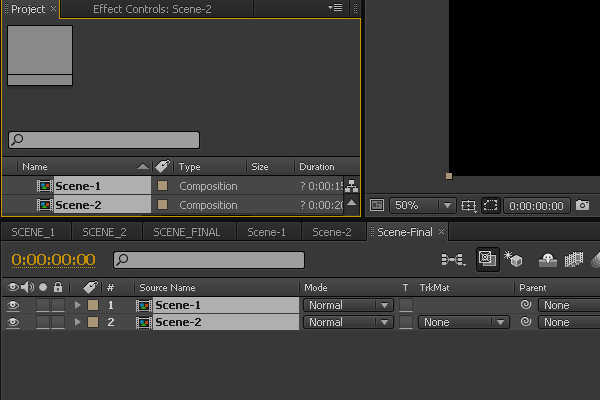
Task: Open grid and guide options icon
Action: (x=468, y=206)
